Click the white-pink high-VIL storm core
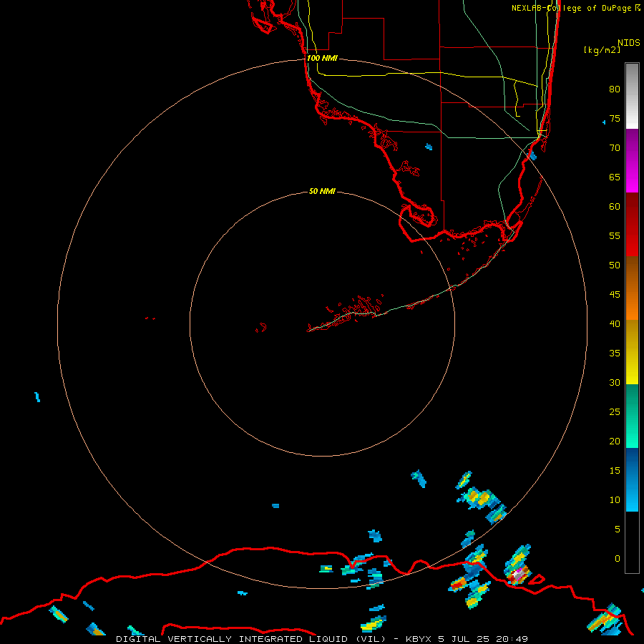The width and height of the screenshot is (644, 644). 519,573
